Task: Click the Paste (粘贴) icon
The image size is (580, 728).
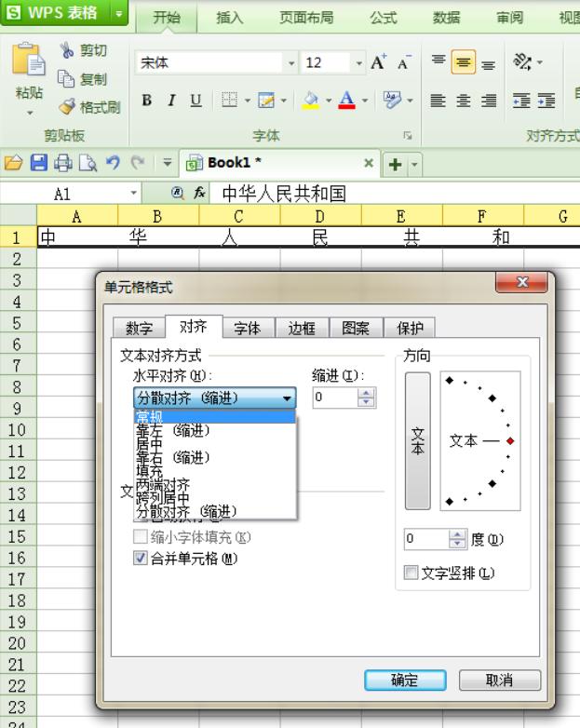Action: point(28,60)
